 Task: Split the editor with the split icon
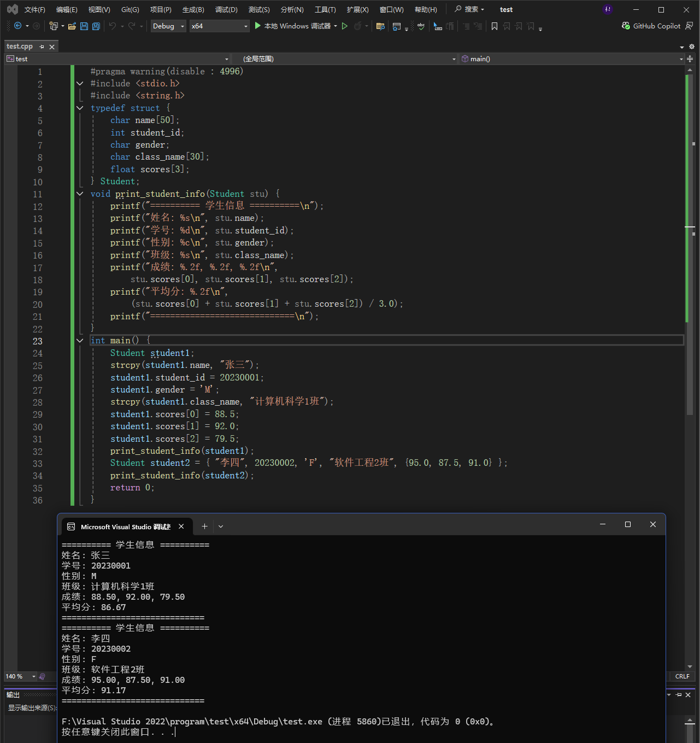690,58
